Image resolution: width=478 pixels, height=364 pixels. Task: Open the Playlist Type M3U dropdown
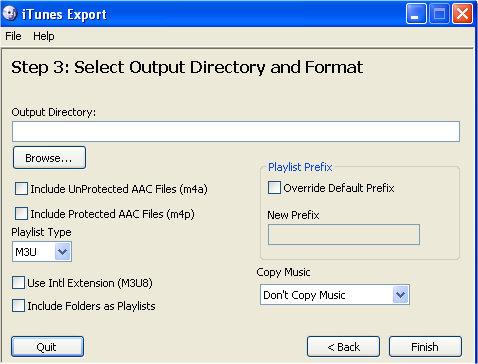42,252
